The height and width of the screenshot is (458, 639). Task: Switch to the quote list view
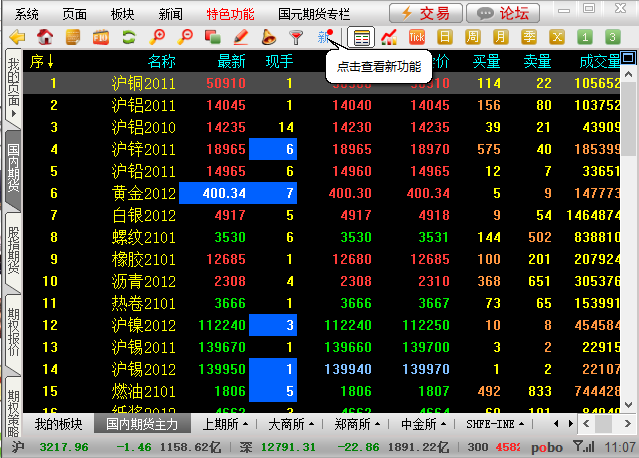coord(361,37)
